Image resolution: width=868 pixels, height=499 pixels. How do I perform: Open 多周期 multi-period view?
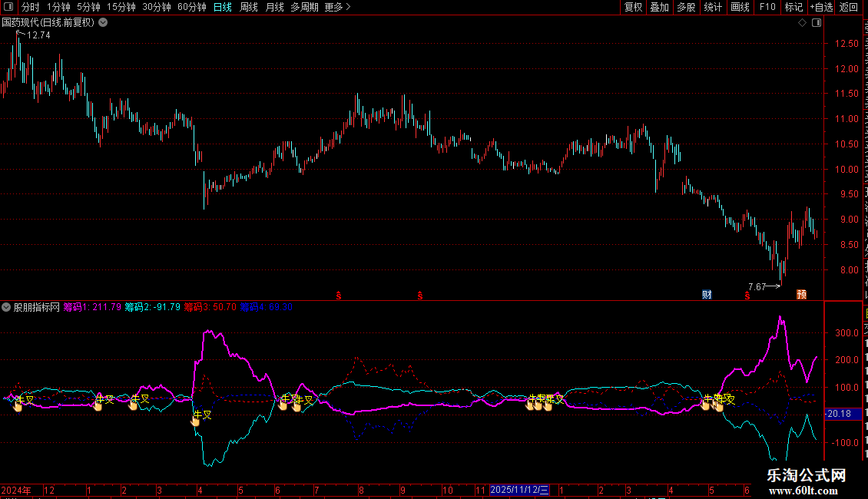pos(304,7)
